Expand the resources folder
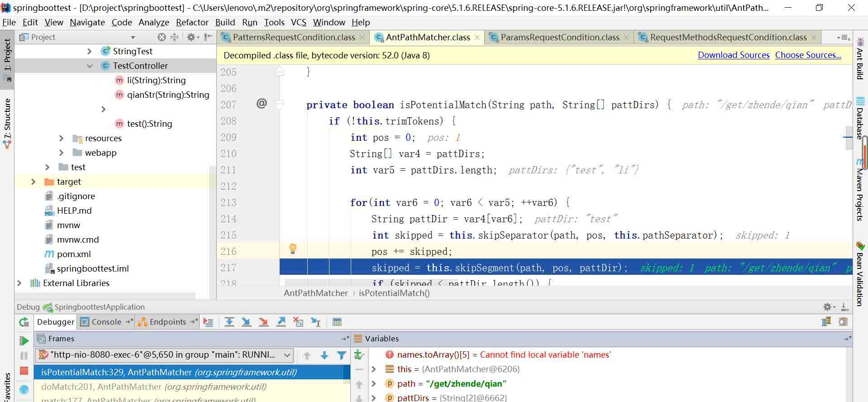868x402 pixels. coord(61,139)
